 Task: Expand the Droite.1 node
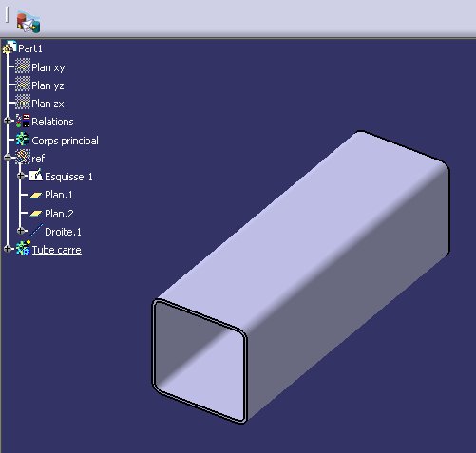pos(21,231)
